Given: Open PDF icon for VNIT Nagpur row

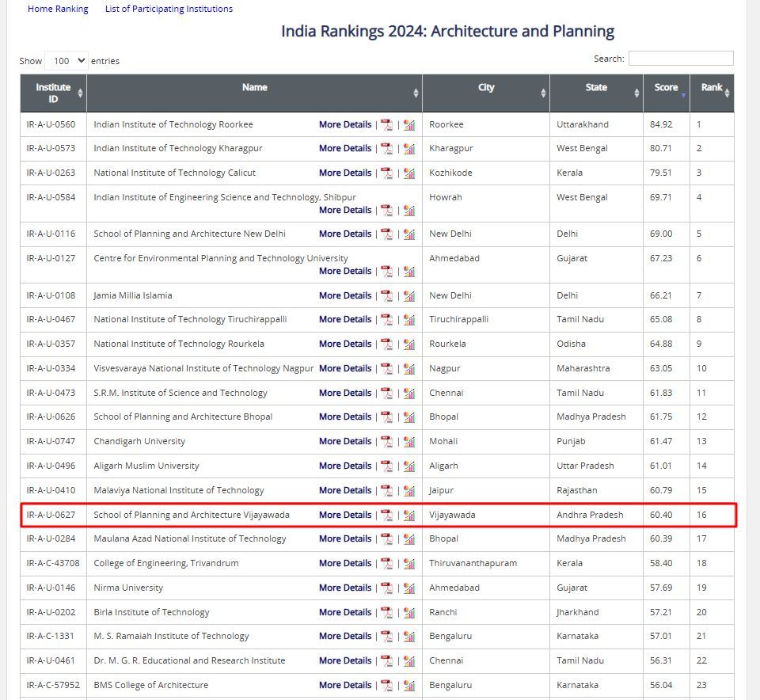Looking at the screenshot, I should 387,369.
